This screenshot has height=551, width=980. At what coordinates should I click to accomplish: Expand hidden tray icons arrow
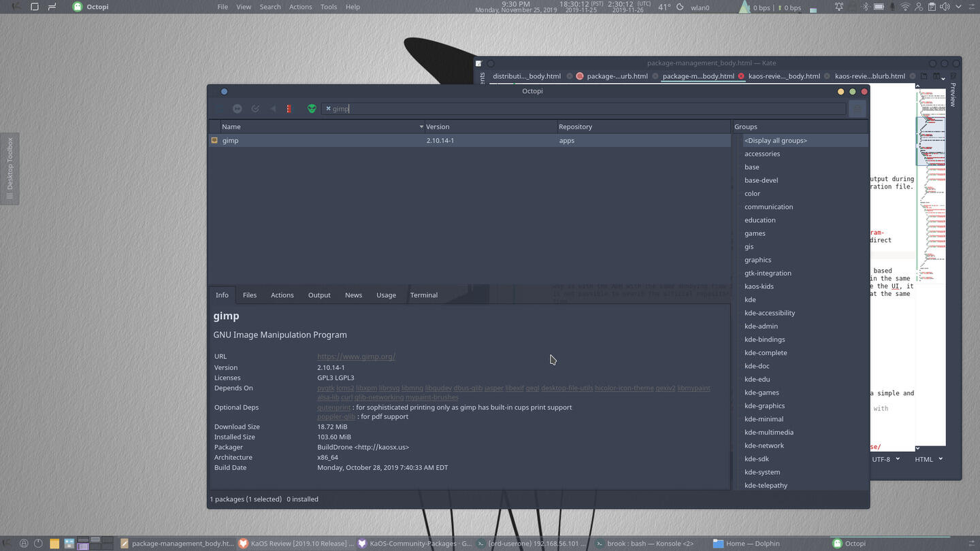point(957,7)
